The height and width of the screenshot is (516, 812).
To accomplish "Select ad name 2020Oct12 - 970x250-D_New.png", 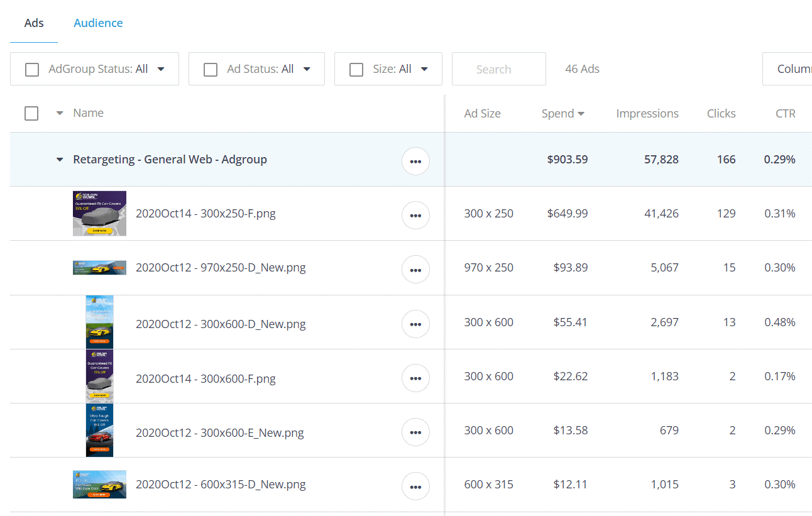I will pyautogui.click(x=221, y=268).
